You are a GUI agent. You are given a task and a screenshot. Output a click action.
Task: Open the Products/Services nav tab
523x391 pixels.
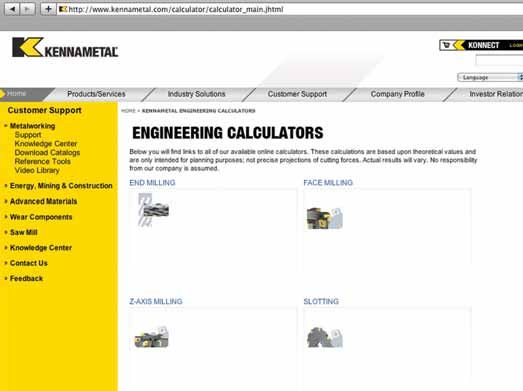tap(96, 94)
